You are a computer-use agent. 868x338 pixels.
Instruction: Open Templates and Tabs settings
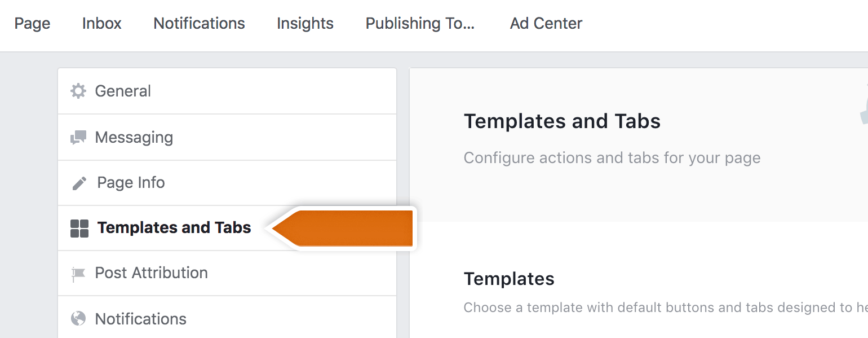(x=174, y=227)
